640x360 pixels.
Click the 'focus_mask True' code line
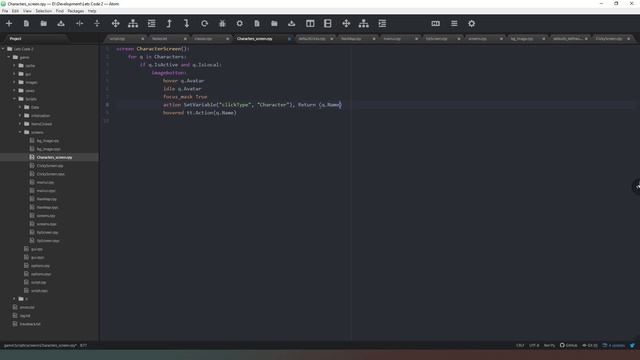point(185,97)
